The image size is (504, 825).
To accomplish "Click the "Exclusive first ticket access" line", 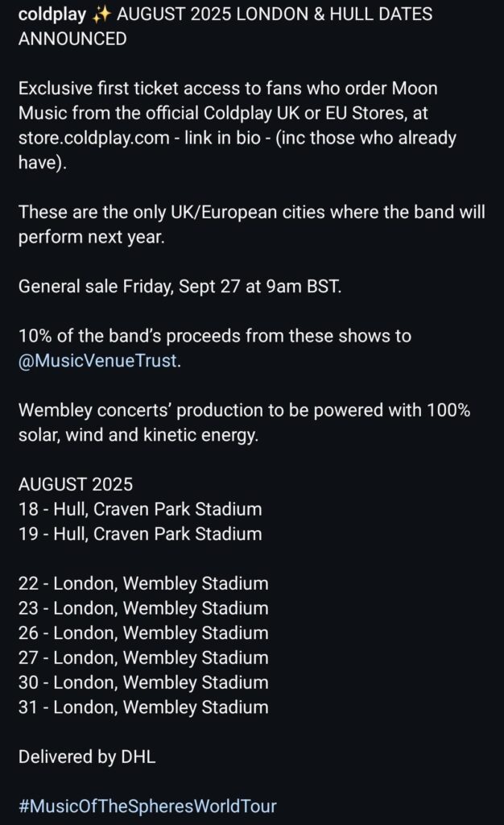I will coord(228,89).
